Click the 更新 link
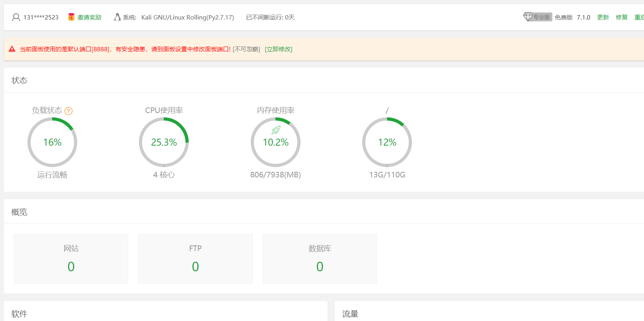Image resolution: width=644 pixels, height=321 pixels. (603, 18)
